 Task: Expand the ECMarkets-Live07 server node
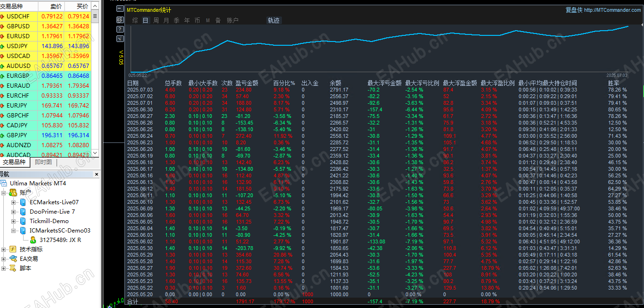click(x=14, y=202)
